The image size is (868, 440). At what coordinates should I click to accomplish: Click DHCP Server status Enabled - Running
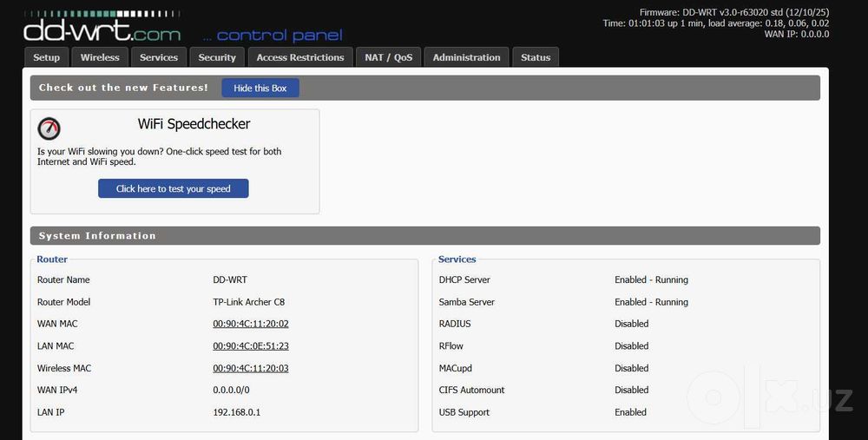point(652,279)
